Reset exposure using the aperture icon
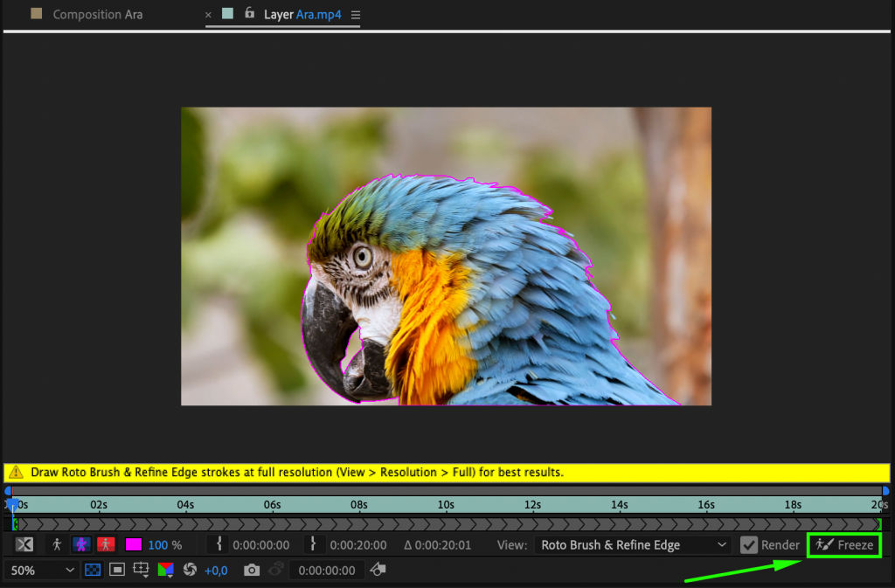The image size is (895, 588). tap(190, 570)
